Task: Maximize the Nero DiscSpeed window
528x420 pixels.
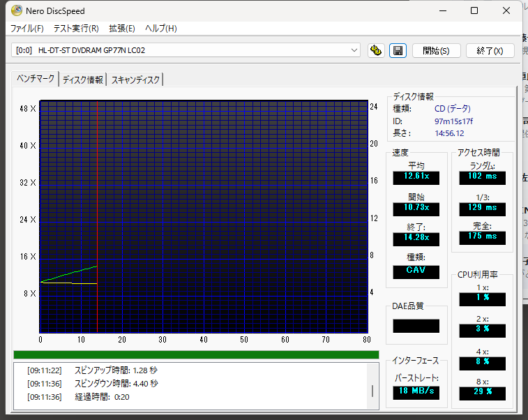Action: (x=474, y=10)
